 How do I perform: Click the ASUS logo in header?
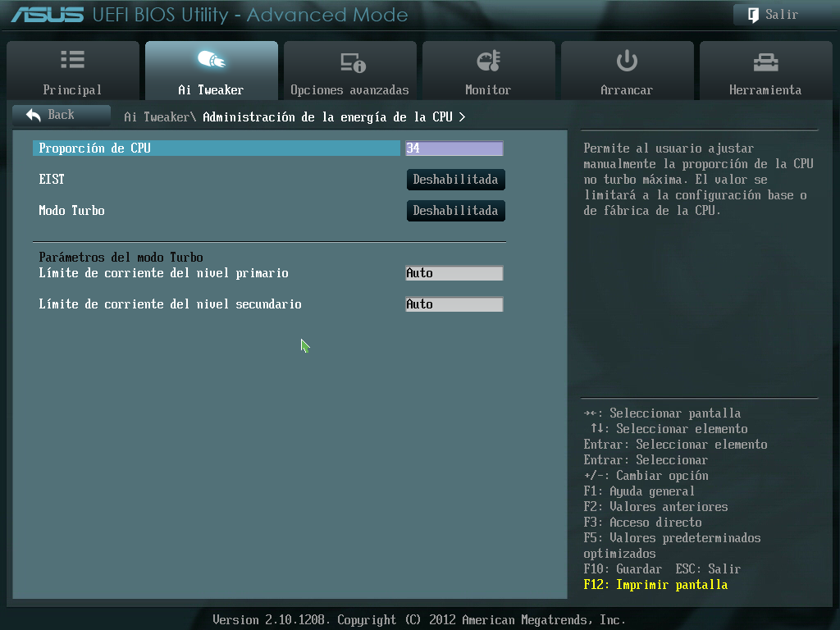point(47,15)
